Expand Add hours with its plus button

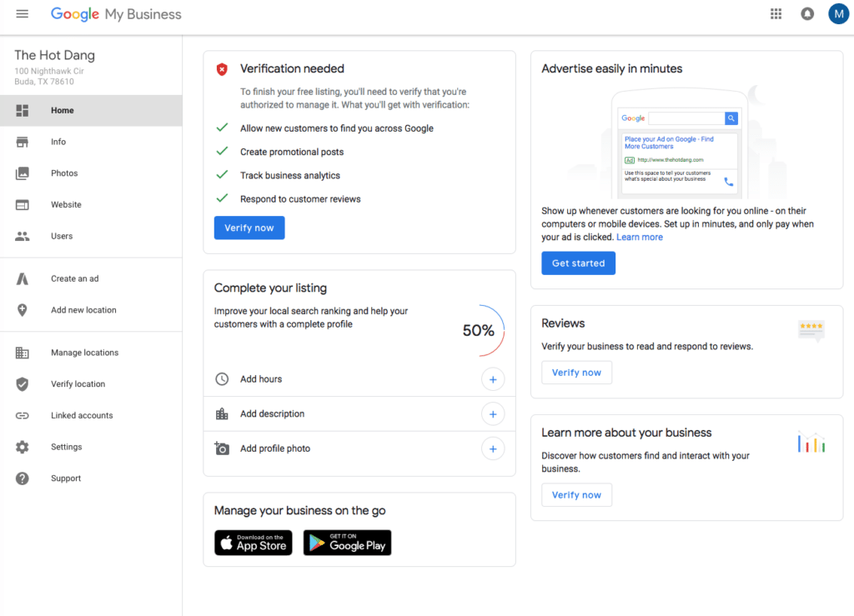pos(493,379)
